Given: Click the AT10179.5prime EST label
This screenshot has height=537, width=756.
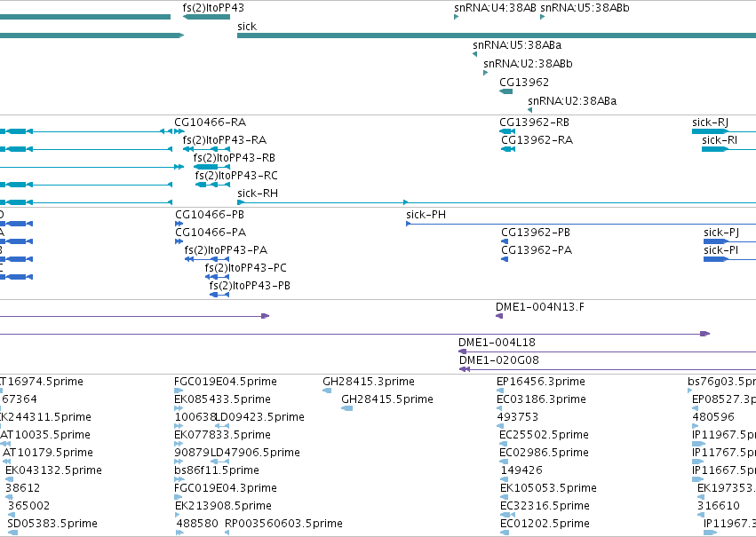Looking at the screenshot, I should pyautogui.click(x=48, y=454).
